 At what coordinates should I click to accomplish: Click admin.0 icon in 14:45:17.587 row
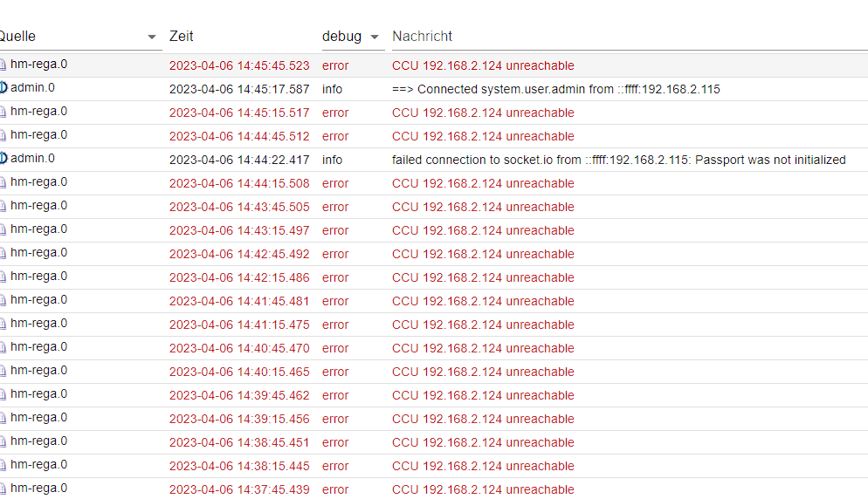[3, 88]
